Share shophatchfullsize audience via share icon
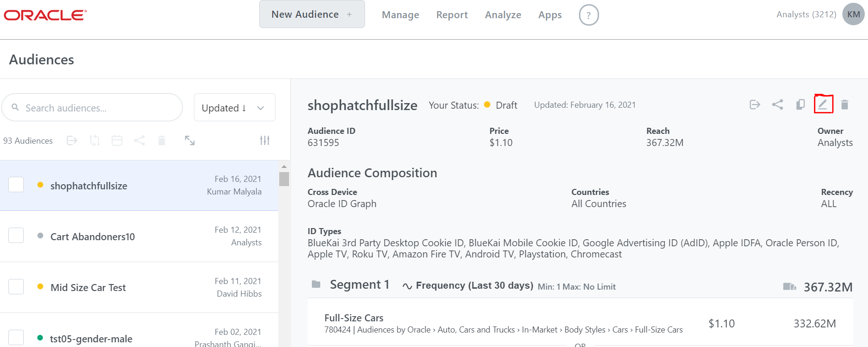This screenshot has width=868, height=347. [778, 104]
